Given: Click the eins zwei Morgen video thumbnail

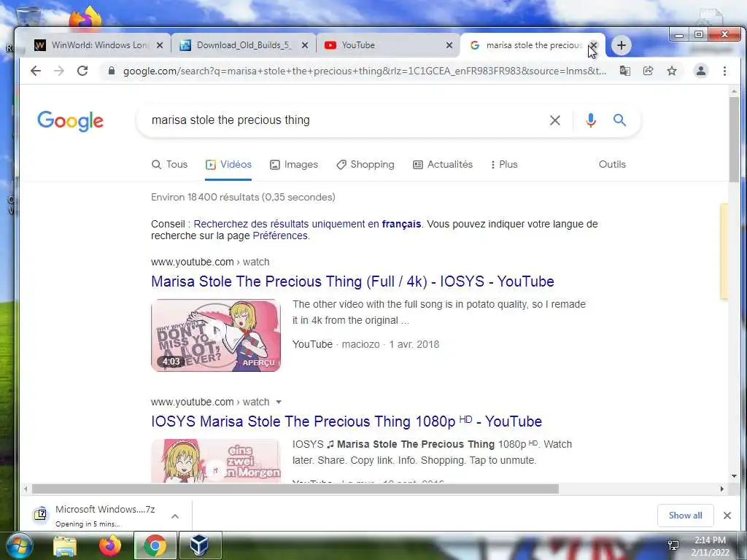Looking at the screenshot, I should tap(216, 461).
